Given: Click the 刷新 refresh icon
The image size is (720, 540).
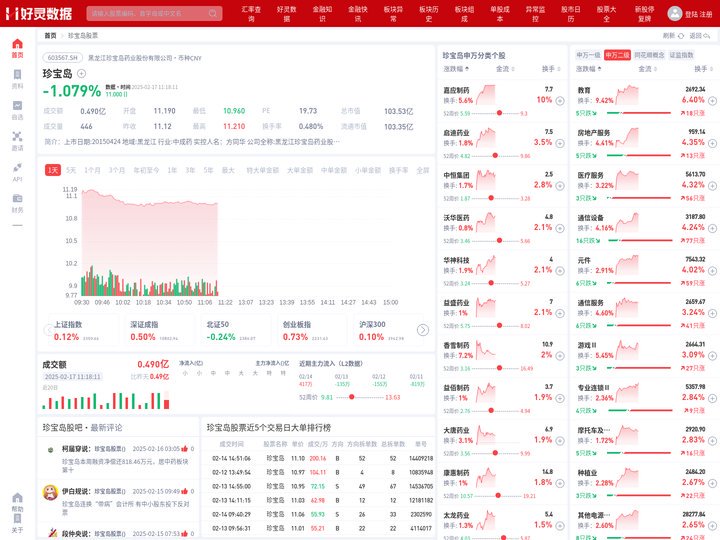Looking at the screenshot, I should pyautogui.click(x=681, y=36).
